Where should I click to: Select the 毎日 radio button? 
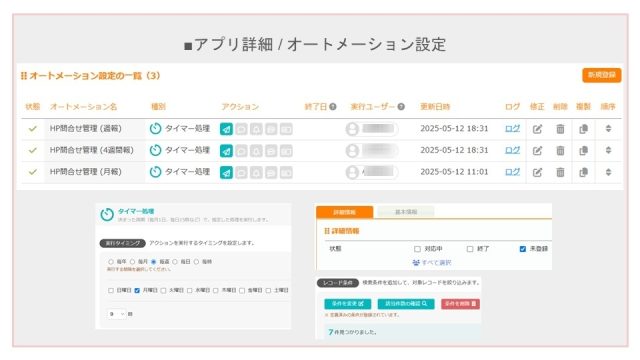pos(175,262)
